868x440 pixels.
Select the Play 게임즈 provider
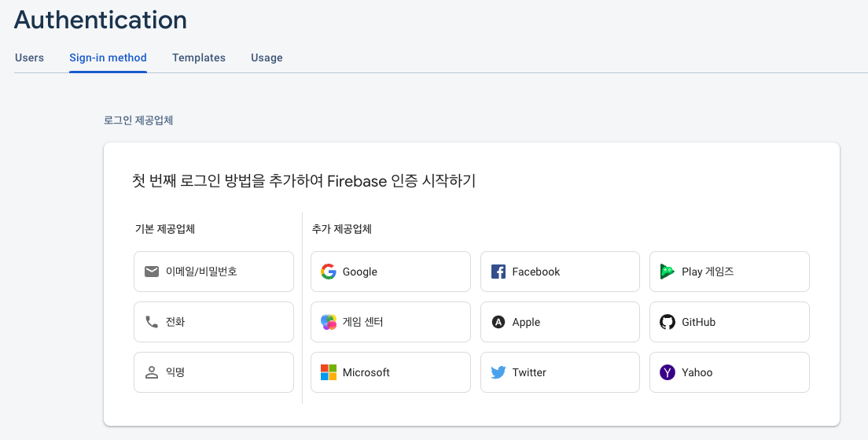tap(730, 272)
